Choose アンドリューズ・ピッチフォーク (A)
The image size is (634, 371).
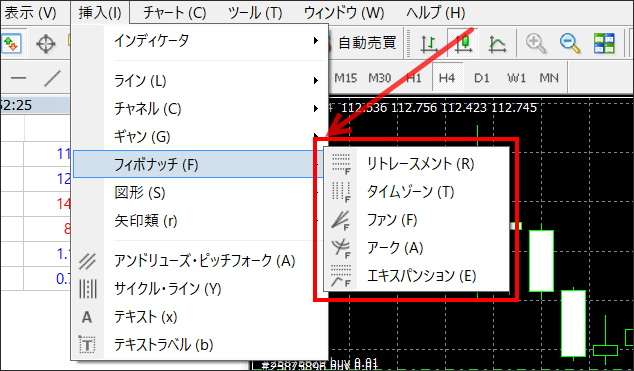[200, 261]
